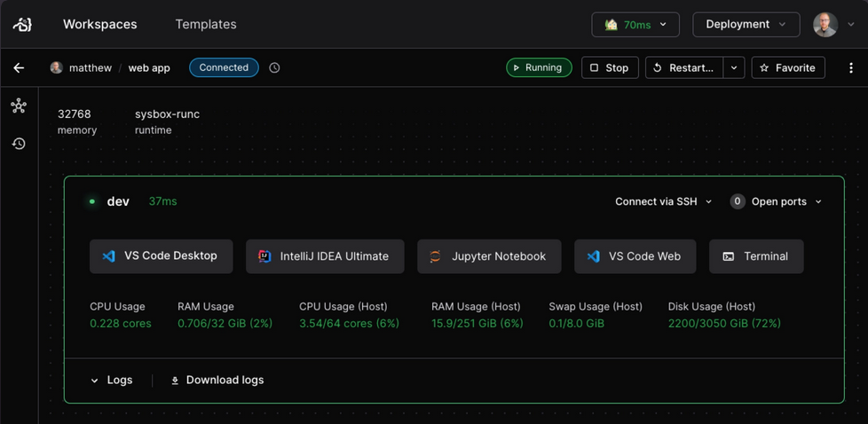
Task: Launch Jupyter Notebook app
Action: (489, 256)
